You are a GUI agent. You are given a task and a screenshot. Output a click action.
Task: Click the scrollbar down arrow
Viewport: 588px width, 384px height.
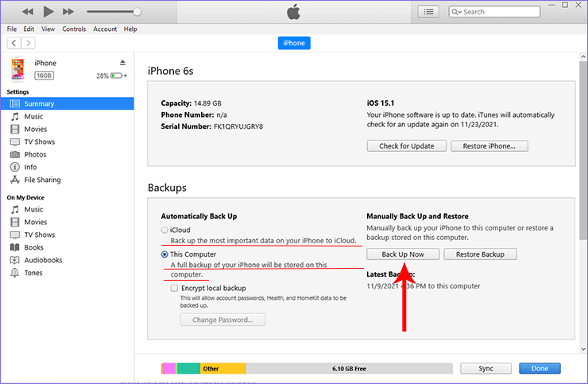[x=583, y=349]
